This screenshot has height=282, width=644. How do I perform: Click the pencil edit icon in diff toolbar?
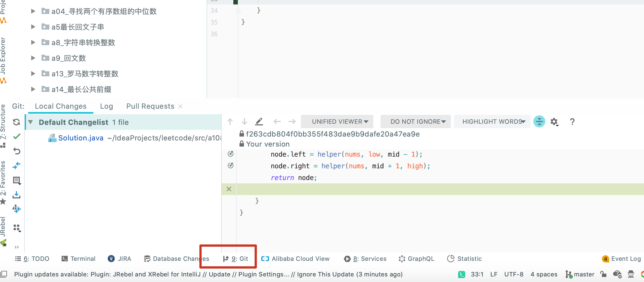coord(259,121)
